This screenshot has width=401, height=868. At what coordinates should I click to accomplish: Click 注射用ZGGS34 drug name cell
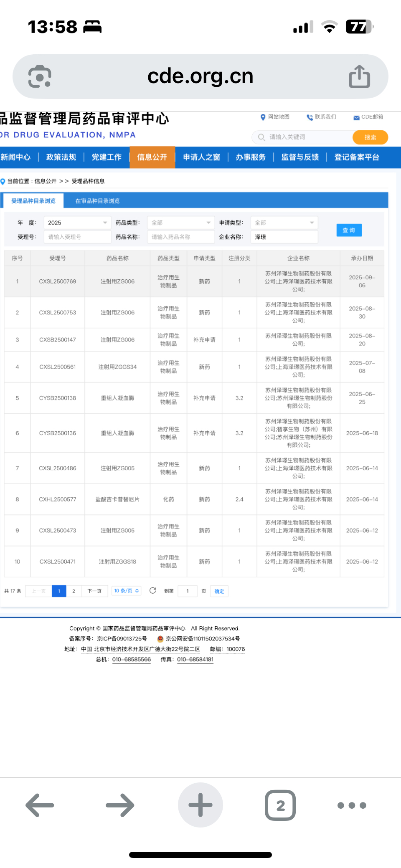117,367
